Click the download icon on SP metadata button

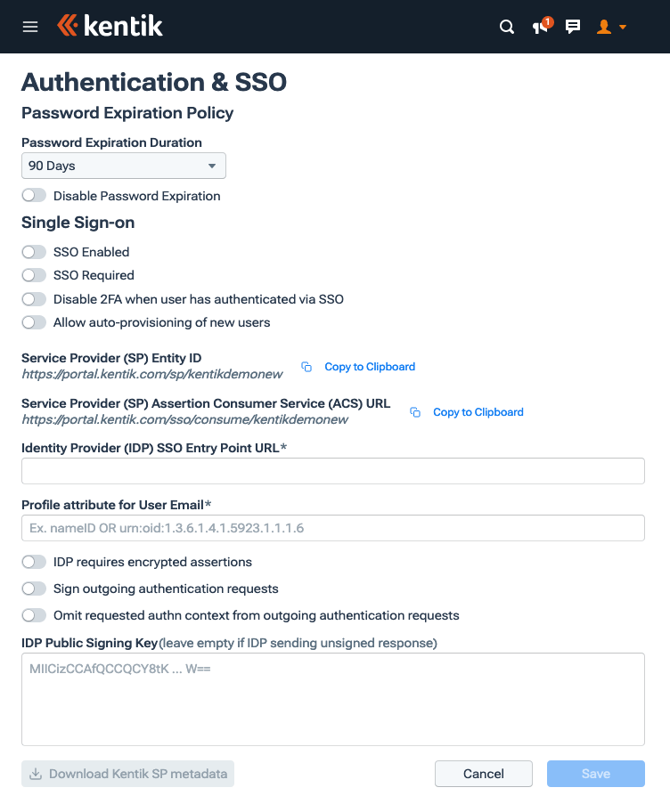tap(36, 773)
